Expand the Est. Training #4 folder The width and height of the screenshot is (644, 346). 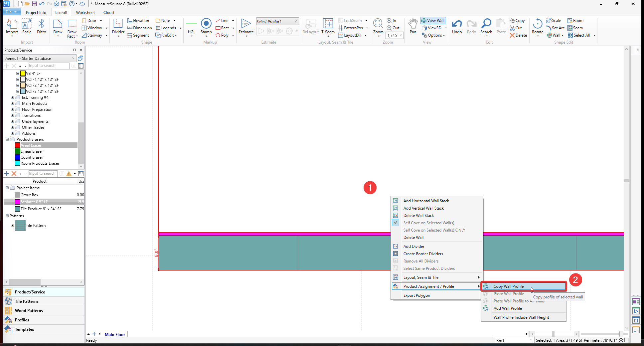(12, 97)
